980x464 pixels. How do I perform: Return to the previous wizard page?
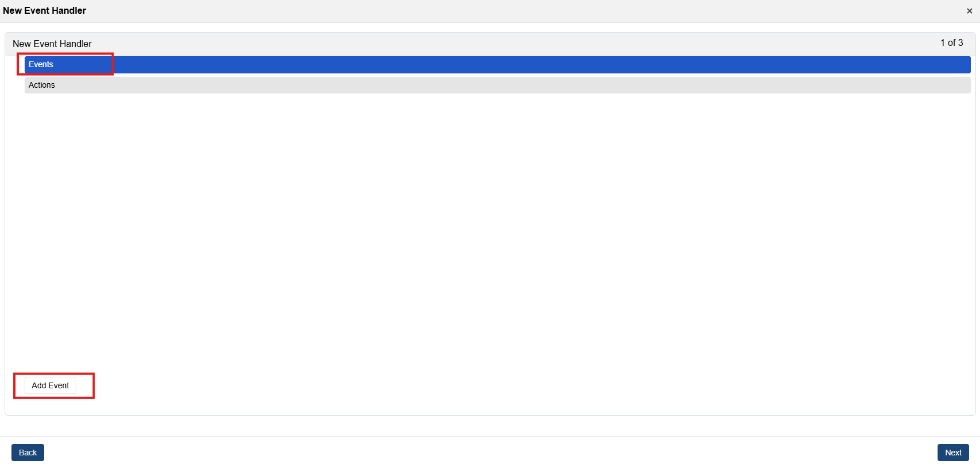pos(28,453)
